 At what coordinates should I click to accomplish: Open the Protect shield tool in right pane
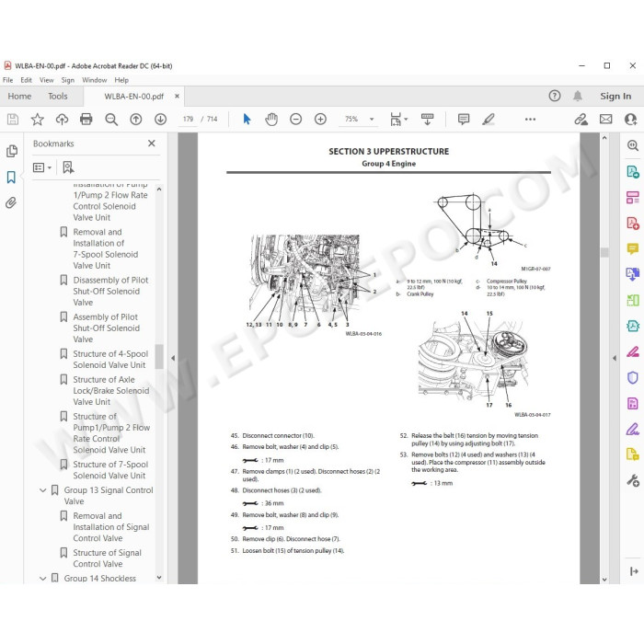click(x=633, y=377)
